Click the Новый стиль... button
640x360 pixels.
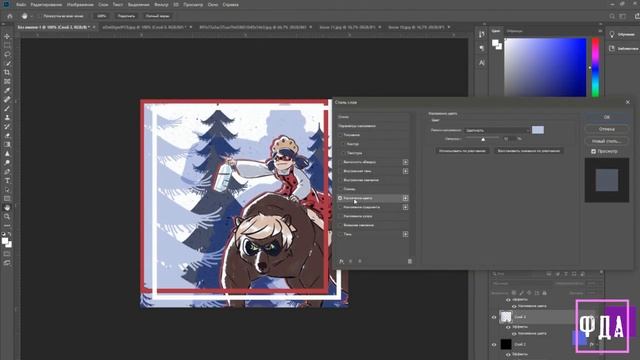point(607,141)
